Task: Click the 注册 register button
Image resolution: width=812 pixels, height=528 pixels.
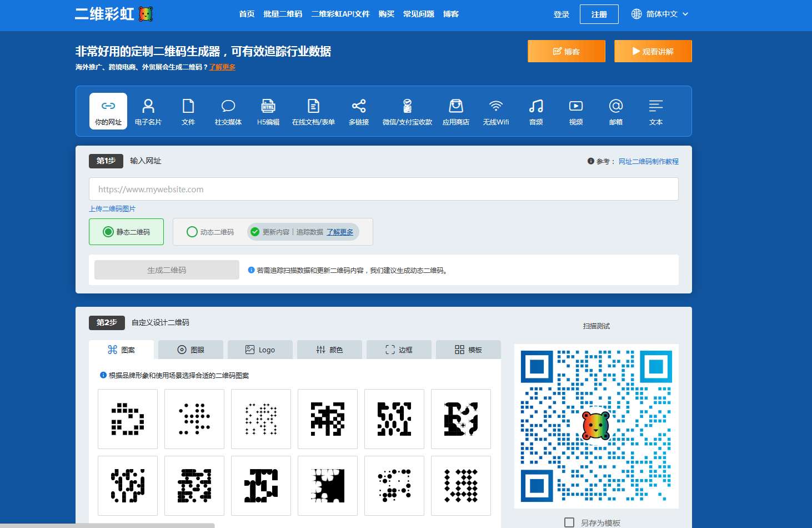Action: coord(599,14)
